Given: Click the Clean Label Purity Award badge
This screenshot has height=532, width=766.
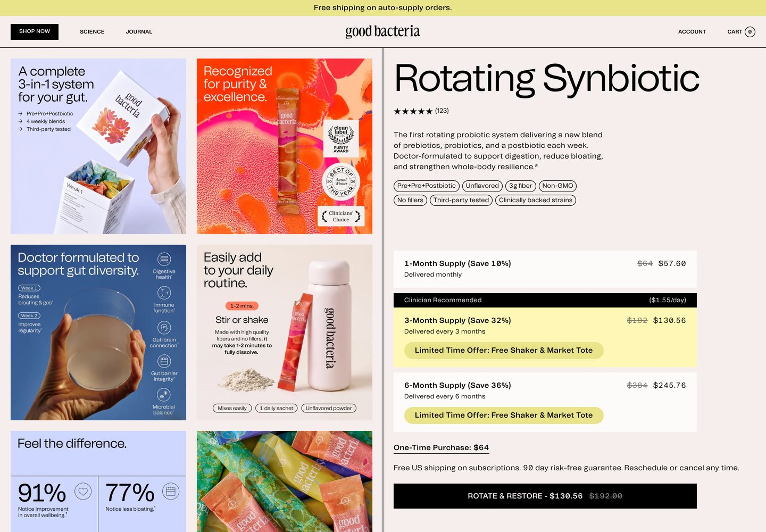Looking at the screenshot, I should [x=341, y=139].
